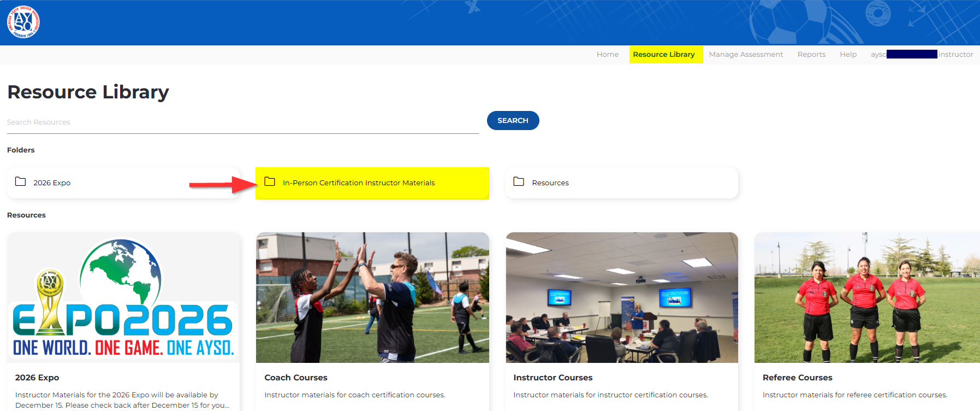Open the Help menu item
The image size is (980, 411).
[848, 55]
